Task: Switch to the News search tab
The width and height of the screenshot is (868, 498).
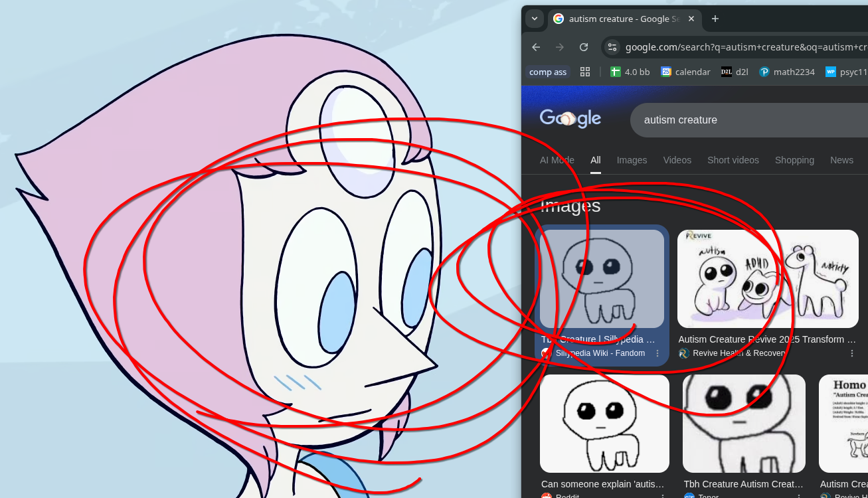Action: tap(841, 160)
